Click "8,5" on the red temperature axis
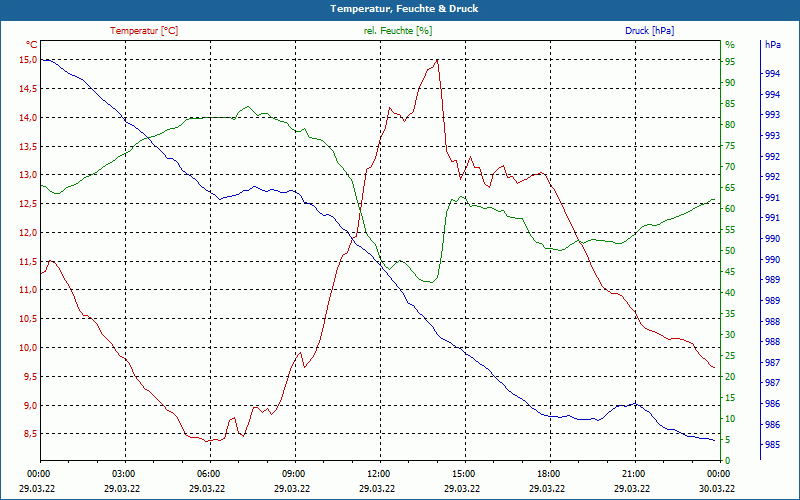This screenshot has width=800, height=500. pos(31,434)
